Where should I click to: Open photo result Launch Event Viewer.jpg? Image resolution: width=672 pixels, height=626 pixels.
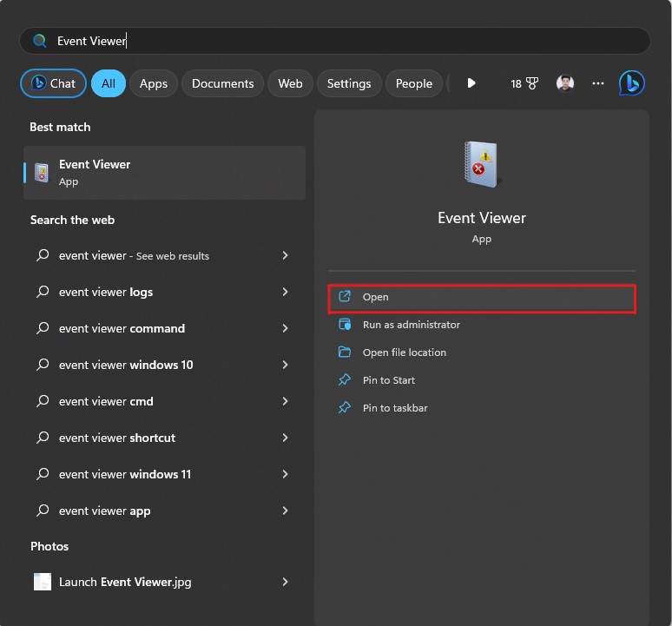[x=165, y=582]
